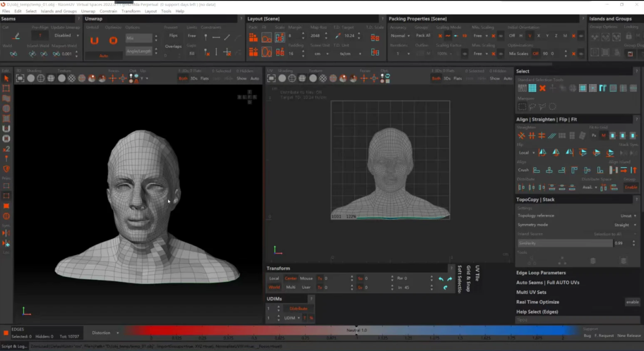
Task: Open help for the Seams panel
Action: [78, 19]
